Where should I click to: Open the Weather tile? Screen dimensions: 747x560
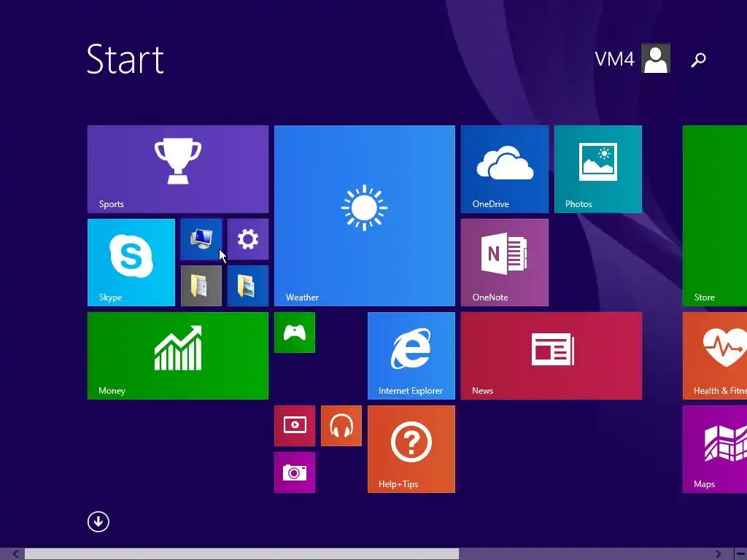(x=365, y=216)
